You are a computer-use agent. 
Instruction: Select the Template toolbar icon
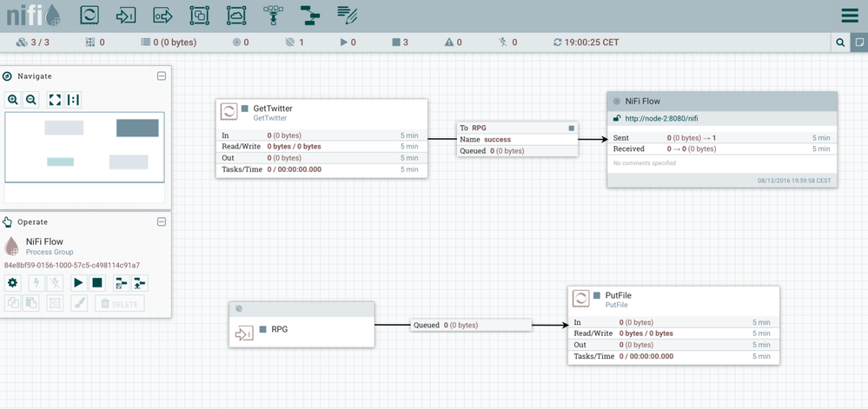pyautogui.click(x=309, y=15)
